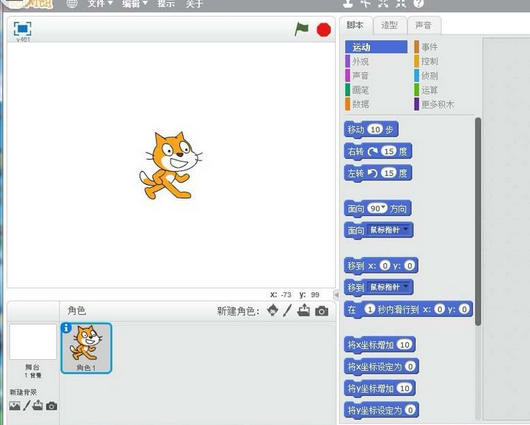Click the x value in the 移到 x: y: block
This screenshot has width=530, height=425.
point(385,266)
